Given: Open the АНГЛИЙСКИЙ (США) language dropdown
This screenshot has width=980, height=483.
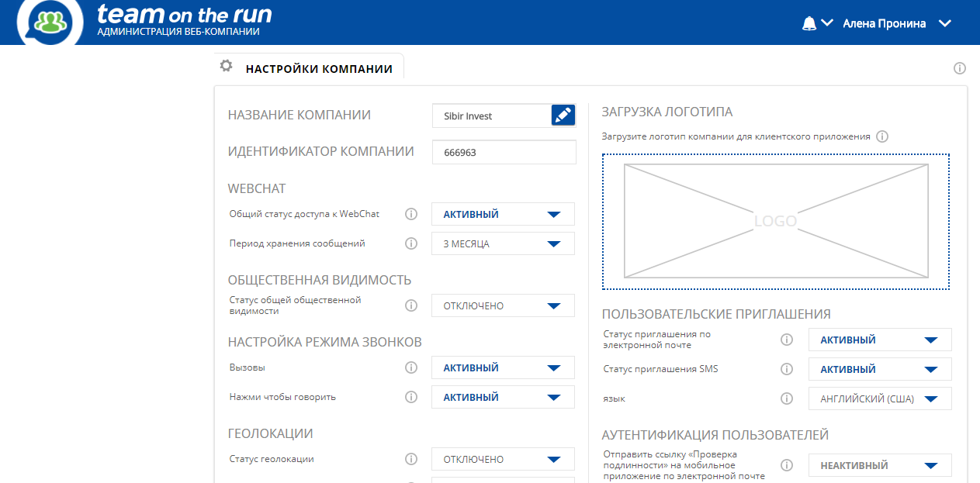Looking at the screenshot, I should (x=880, y=398).
